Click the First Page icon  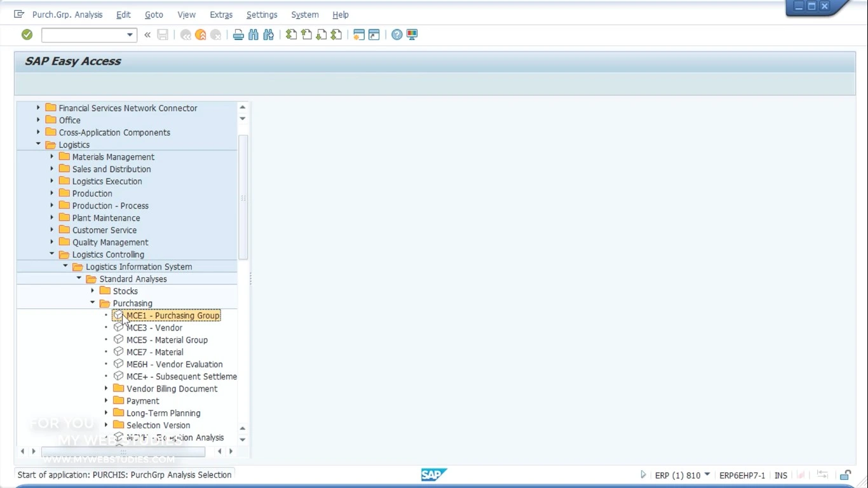click(291, 35)
